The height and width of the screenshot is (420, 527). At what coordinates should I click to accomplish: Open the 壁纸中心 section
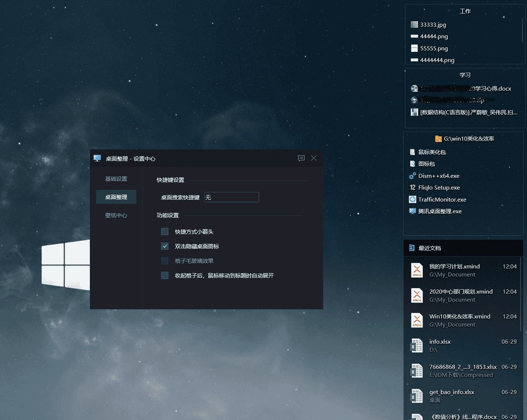(116, 215)
